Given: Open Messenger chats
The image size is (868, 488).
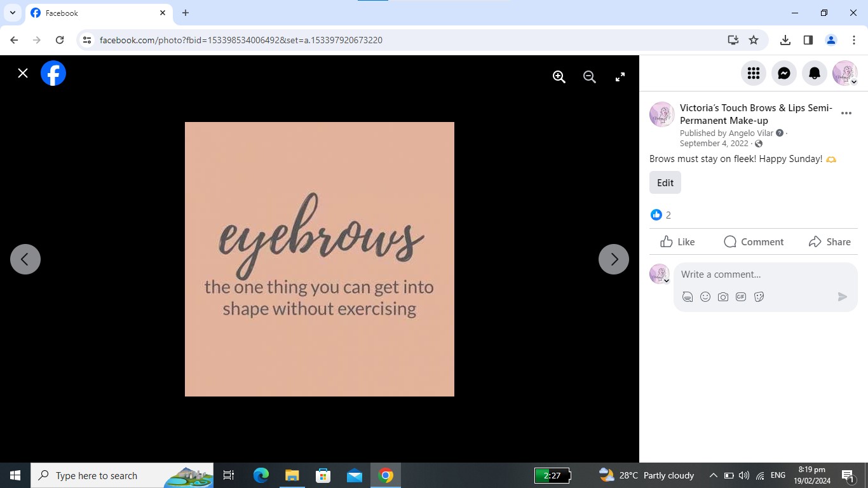Looking at the screenshot, I should click(x=784, y=73).
